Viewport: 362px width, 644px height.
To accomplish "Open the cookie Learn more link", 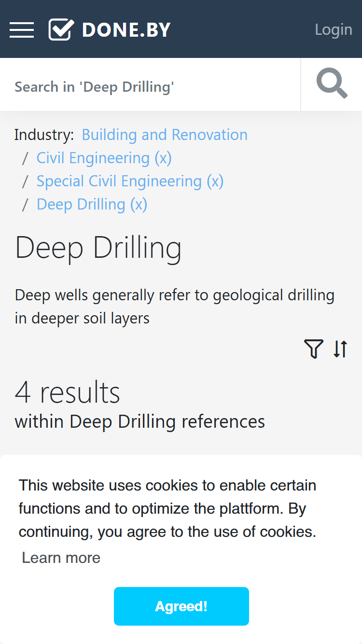I will [61, 558].
